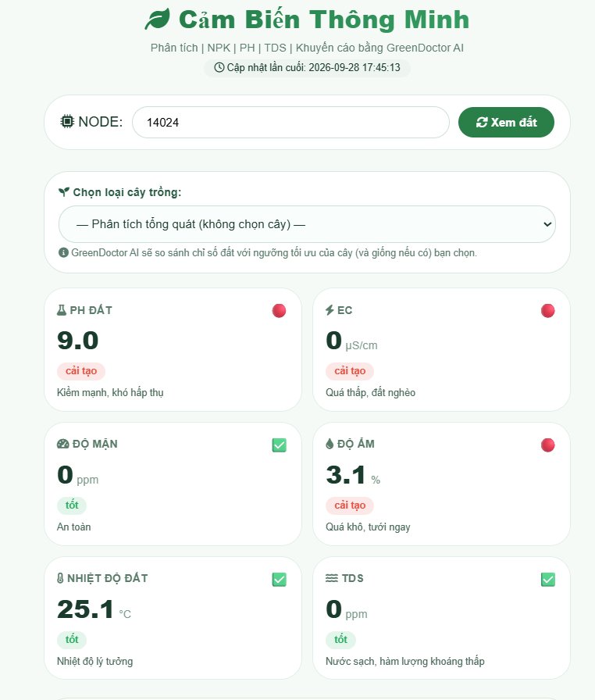Click the dropdown chevron arrow for crop selection
The image size is (595, 700).
pyautogui.click(x=547, y=224)
